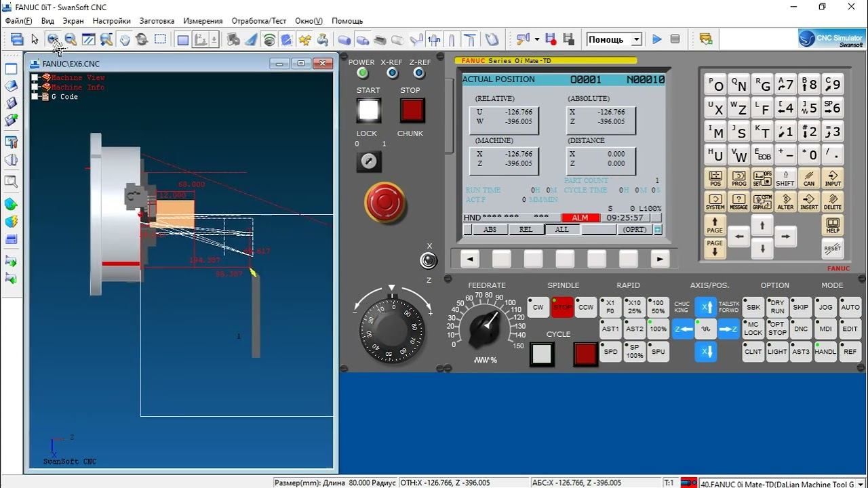Expand the Machine Info tree node
This screenshot has width=868, height=488.
coord(35,87)
